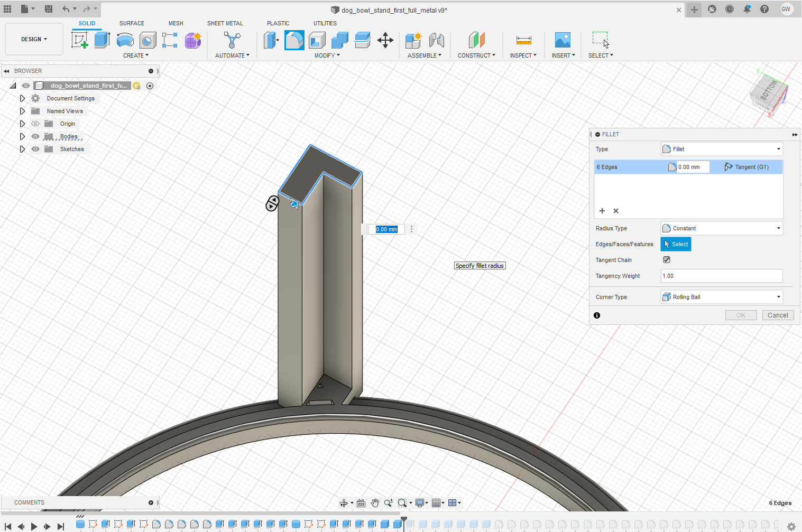Click the Press Pull tool icon
This screenshot has width=802, height=532.
[x=271, y=40]
